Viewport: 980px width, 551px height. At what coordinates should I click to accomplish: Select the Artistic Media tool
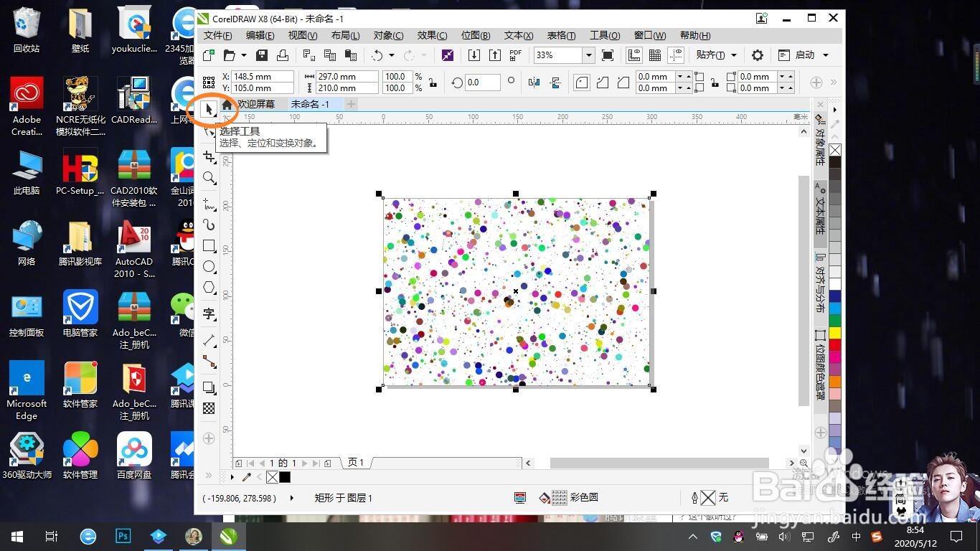tap(209, 225)
